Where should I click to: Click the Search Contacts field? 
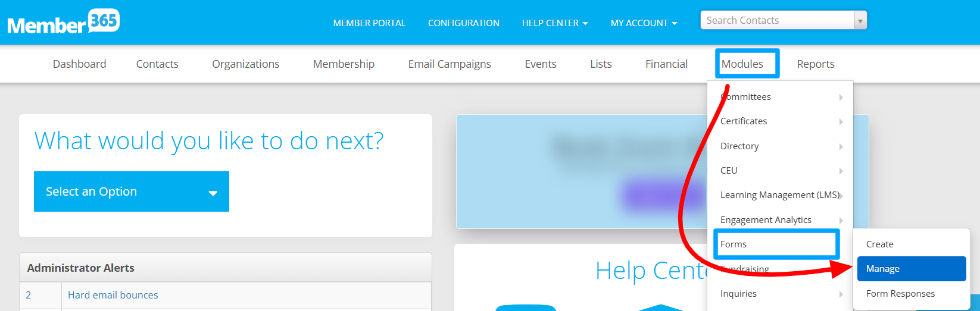(777, 20)
